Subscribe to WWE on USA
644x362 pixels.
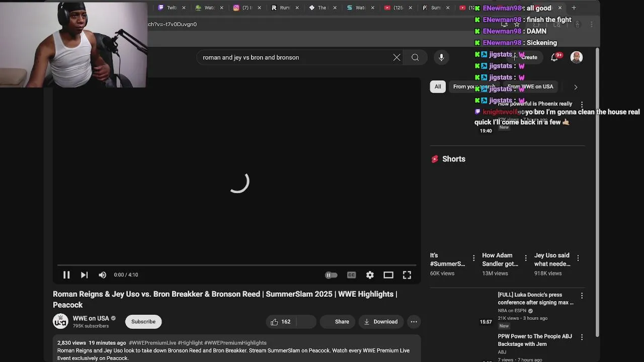click(x=143, y=322)
